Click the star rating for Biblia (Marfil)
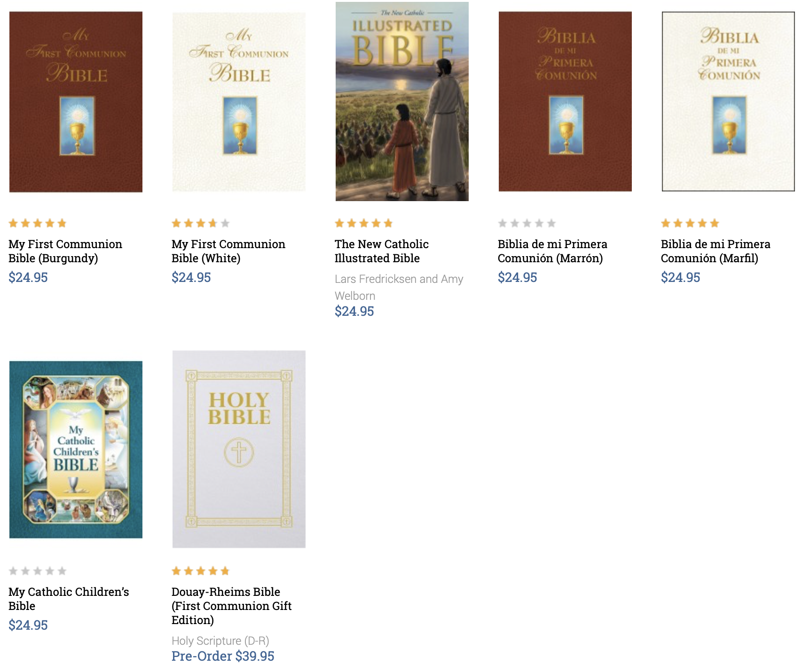 pos(690,223)
